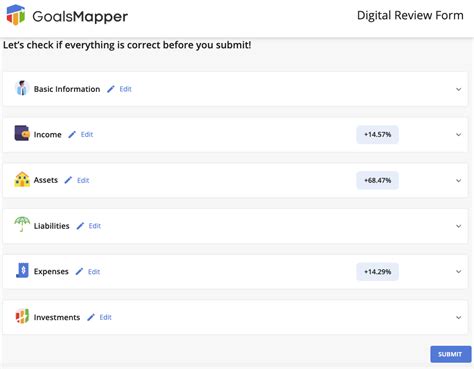This screenshot has width=474, height=369.
Task: Expand the Expenses section chevron
Action: point(459,272)
